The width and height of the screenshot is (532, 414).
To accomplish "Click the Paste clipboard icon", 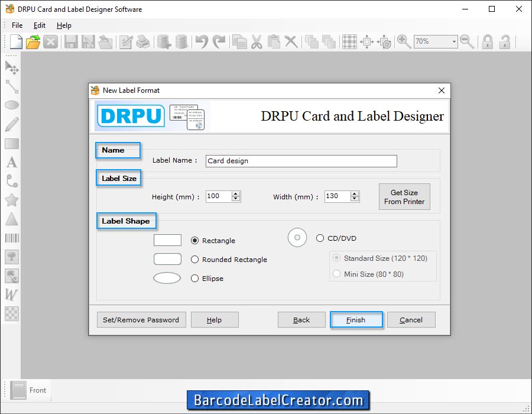I will coord(274,42).
